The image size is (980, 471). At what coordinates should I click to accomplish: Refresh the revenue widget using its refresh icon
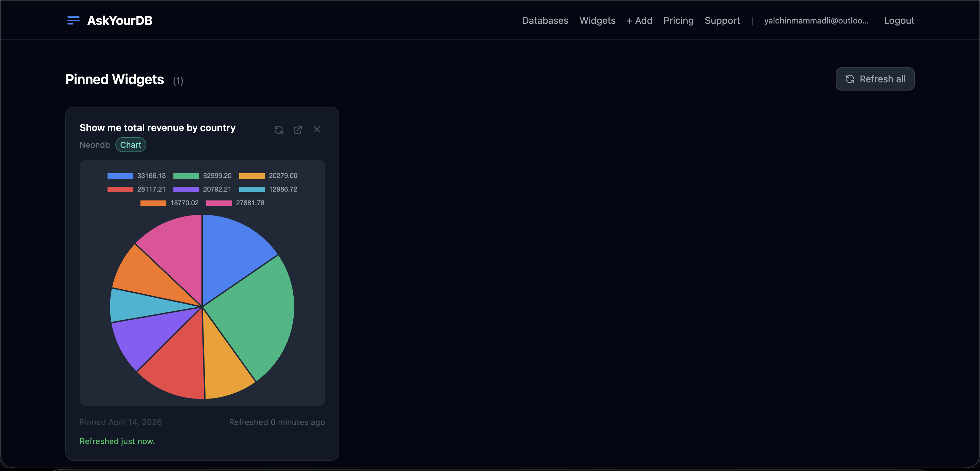click(278, 130)
